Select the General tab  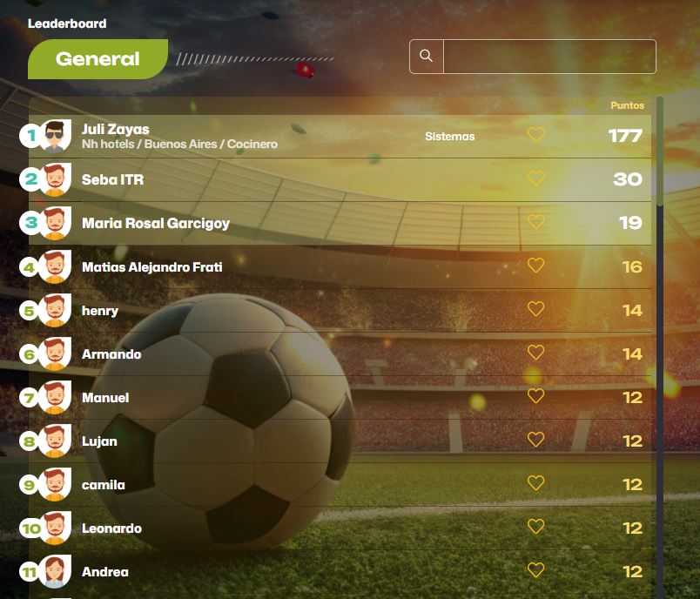tap(98, 59)
